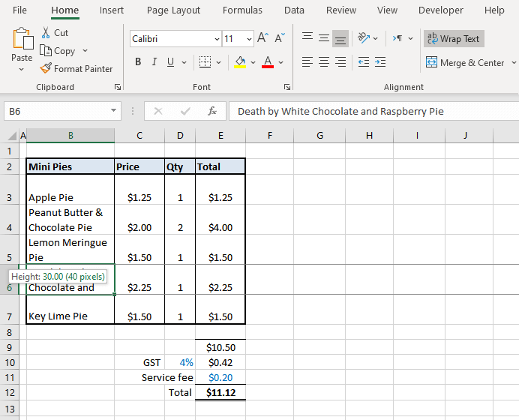
Task: Click the Paste clipboard icon
Action: click(x=22, y=38)
